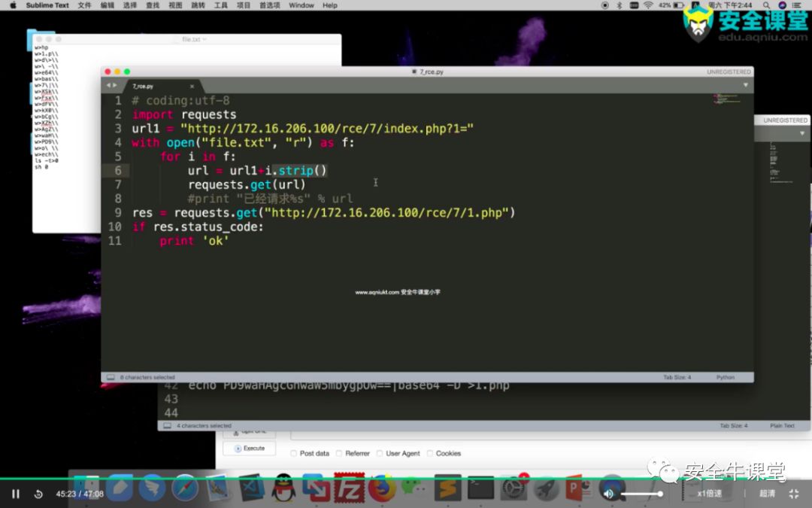Image resolution: width=812 pixels, height=508 pixels.
Task: Open QQ penguin in the Dock
Action: (283, 488)
